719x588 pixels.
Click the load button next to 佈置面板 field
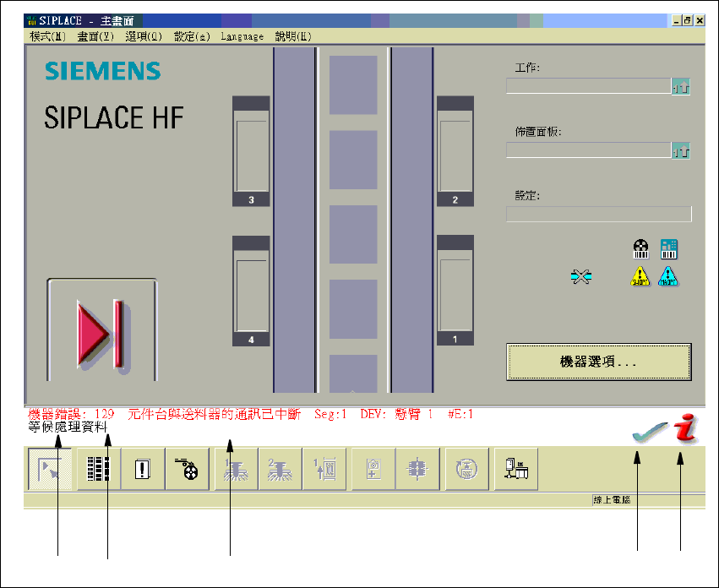(x=681, y=150)
